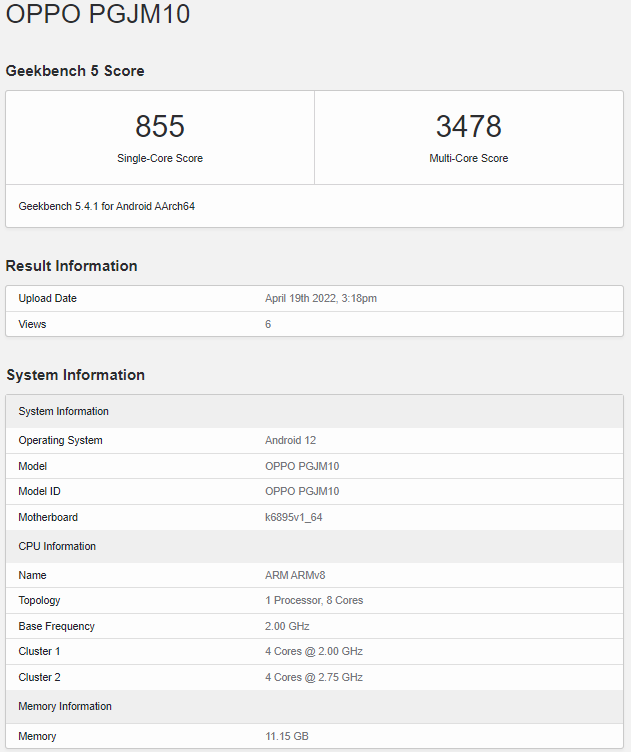This screenshot has height=752, width=631.
Task: Click the OPPO PGJM10 page title
Action: pyautogui.click(x=98, y=13)
